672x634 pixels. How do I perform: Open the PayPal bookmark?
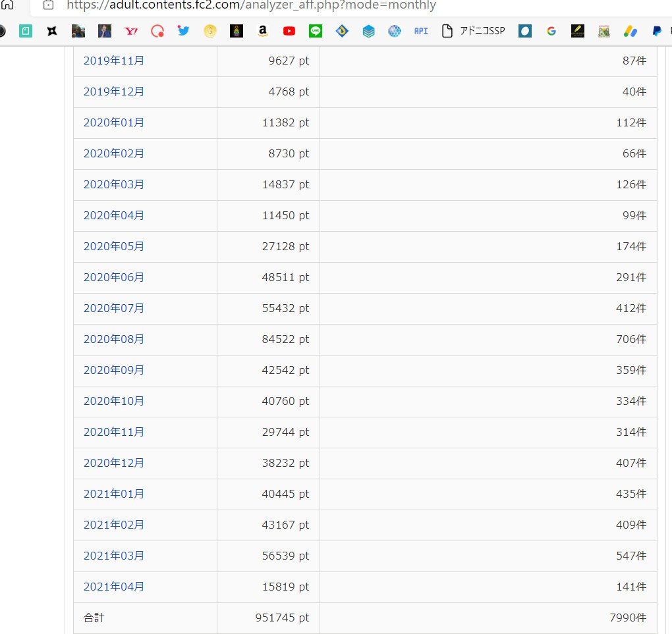[657, 31]
